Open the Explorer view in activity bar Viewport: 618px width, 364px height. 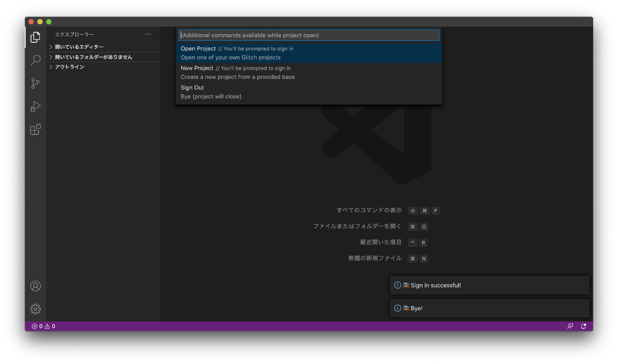(35, 37)
